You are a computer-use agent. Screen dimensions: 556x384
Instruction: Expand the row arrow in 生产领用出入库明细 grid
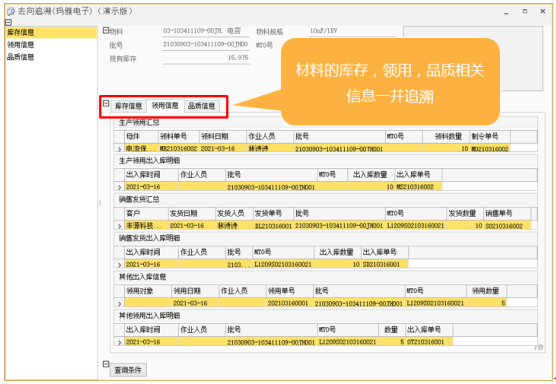pos(119,187)
